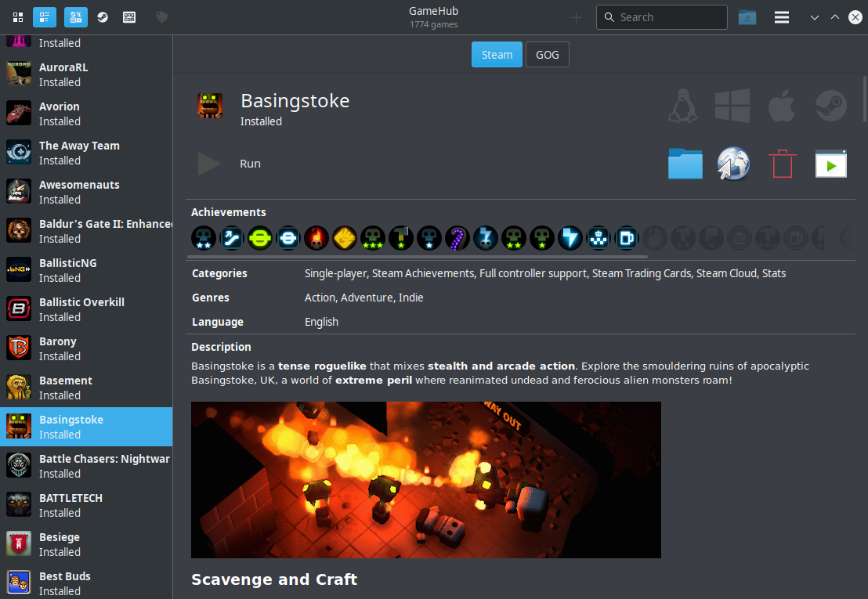The width and height of the screenshot is (868, 599).
Task: Click the downloads folder icon in header
Action: [747, 17]
